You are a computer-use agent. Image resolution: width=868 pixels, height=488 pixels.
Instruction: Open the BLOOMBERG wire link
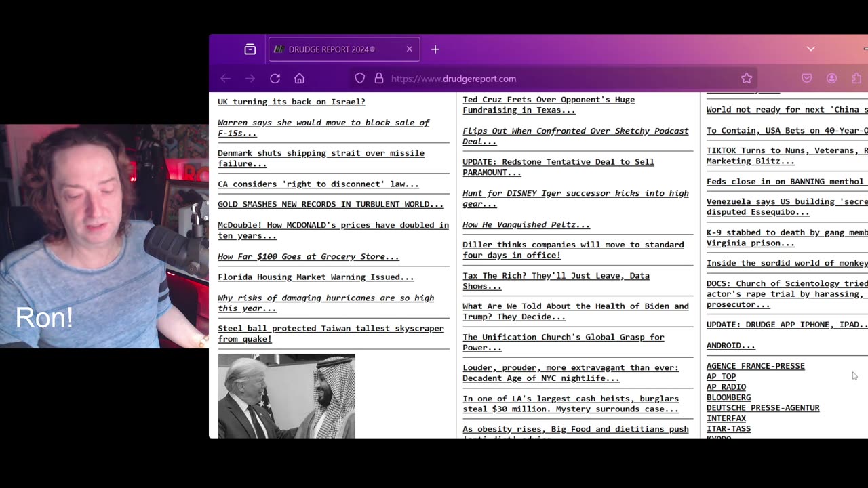tap(729, 397)
